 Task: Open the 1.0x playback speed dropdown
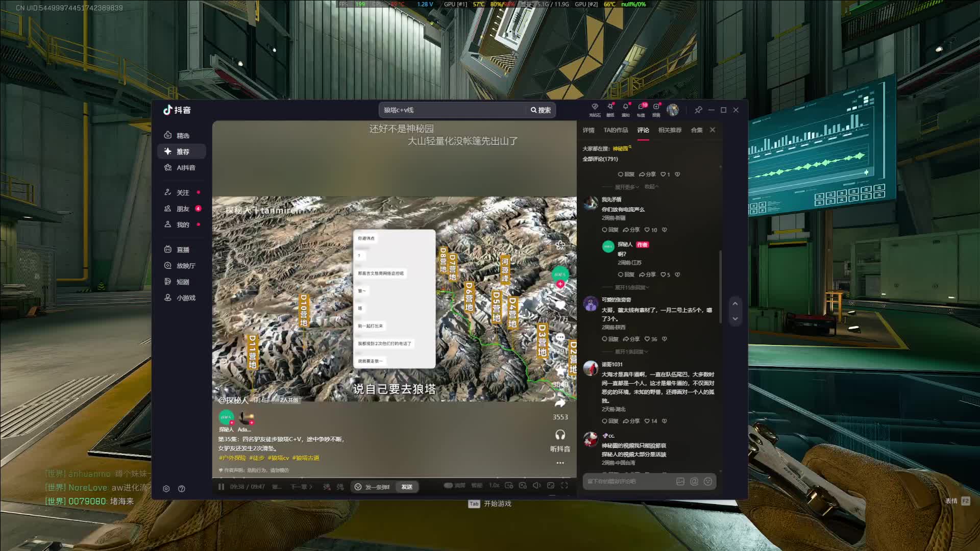(x=494, y=486)
